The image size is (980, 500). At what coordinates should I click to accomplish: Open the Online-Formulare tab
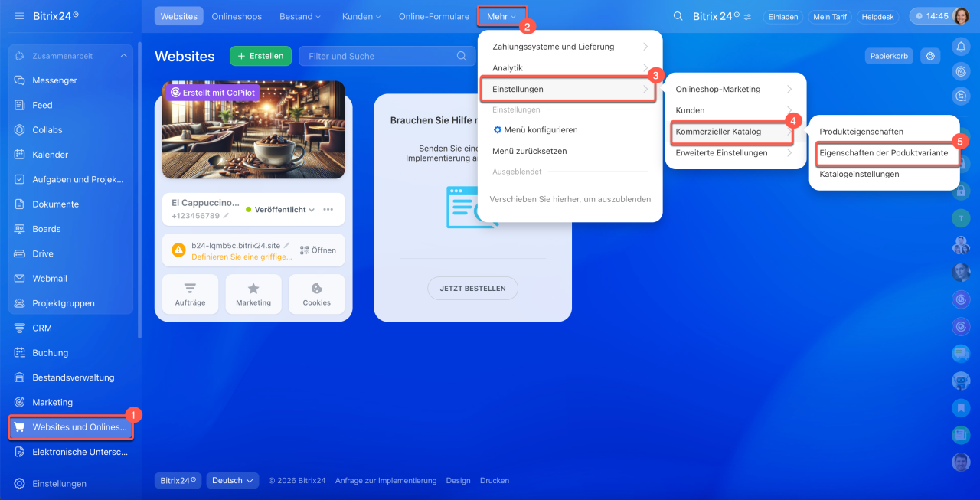(434, 16)
